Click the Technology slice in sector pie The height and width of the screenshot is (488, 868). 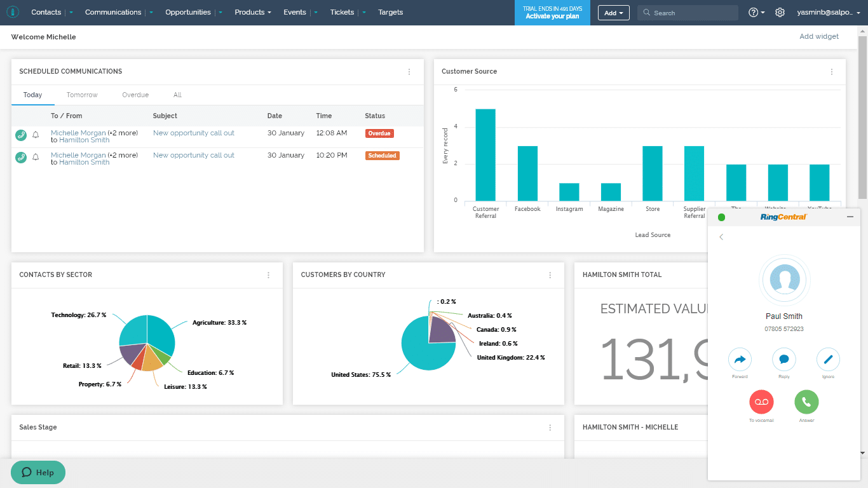(x=133, y=330)
